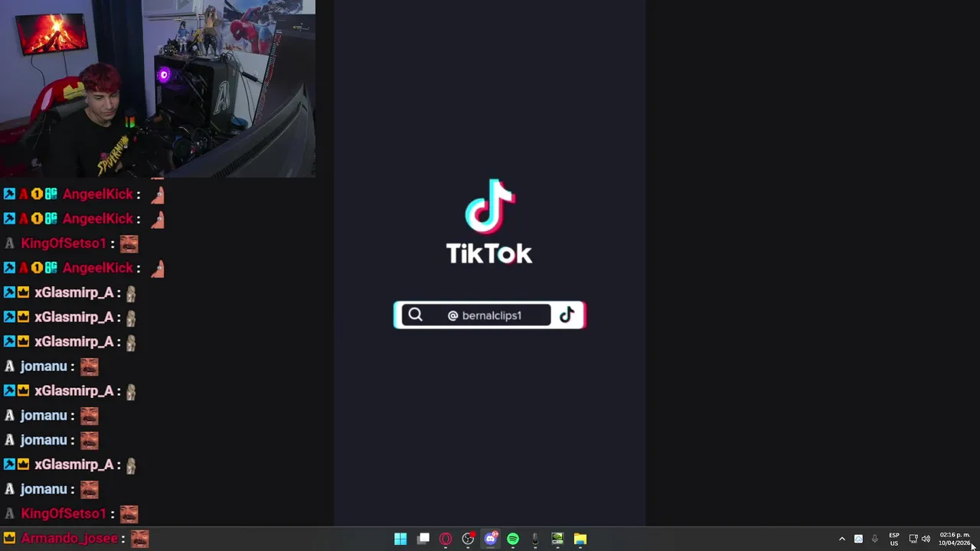
Task: Click the @ bernalclips1 search field
Action: tap(476, 315)
